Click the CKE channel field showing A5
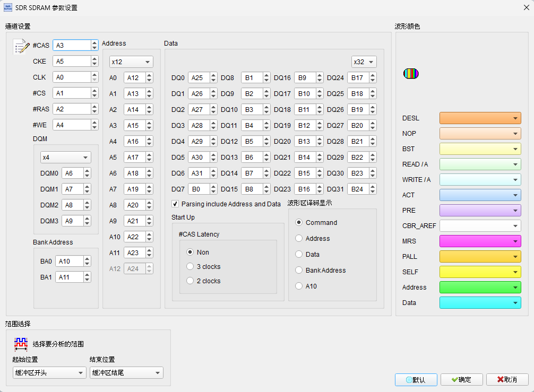The height and width of the screenshot is (392, 534). (x=72, y=61)
